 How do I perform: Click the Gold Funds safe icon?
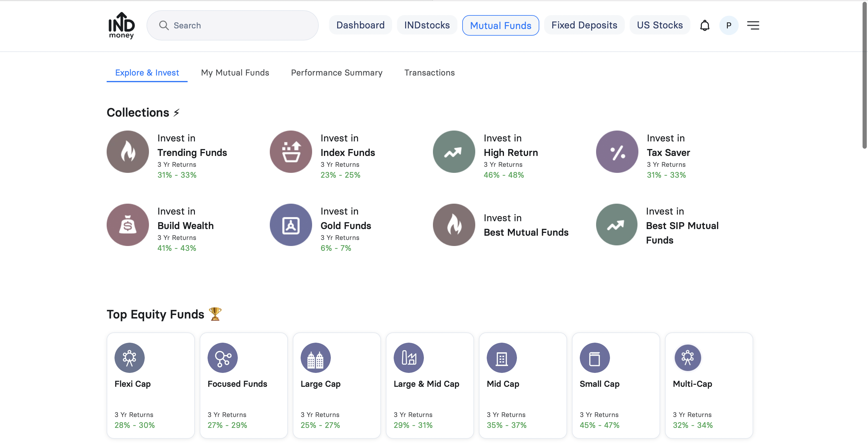pos(291,225)
